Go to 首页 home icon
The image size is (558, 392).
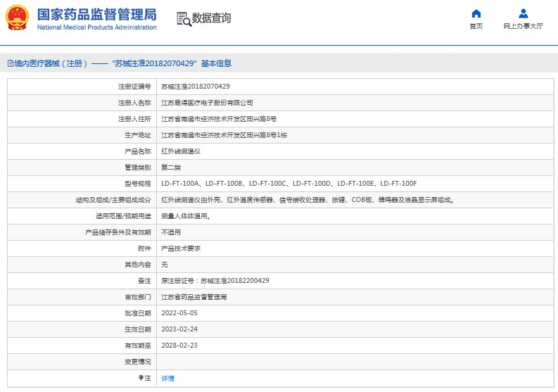[476, 13]
